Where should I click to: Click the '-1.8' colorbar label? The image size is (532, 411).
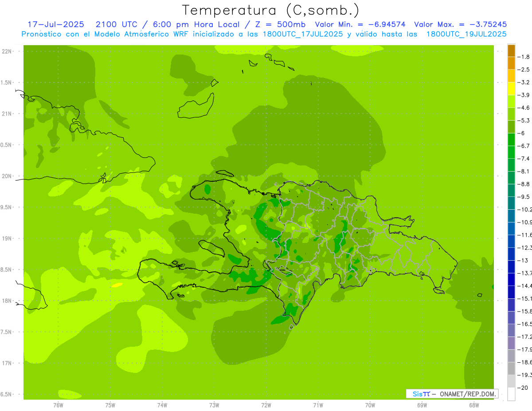pos(524,57)
